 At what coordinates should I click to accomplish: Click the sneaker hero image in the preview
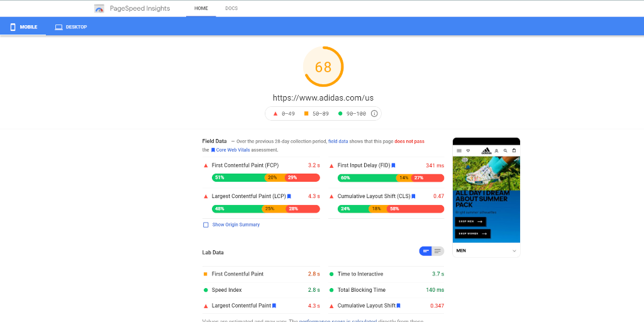click(x=486, y=174)
